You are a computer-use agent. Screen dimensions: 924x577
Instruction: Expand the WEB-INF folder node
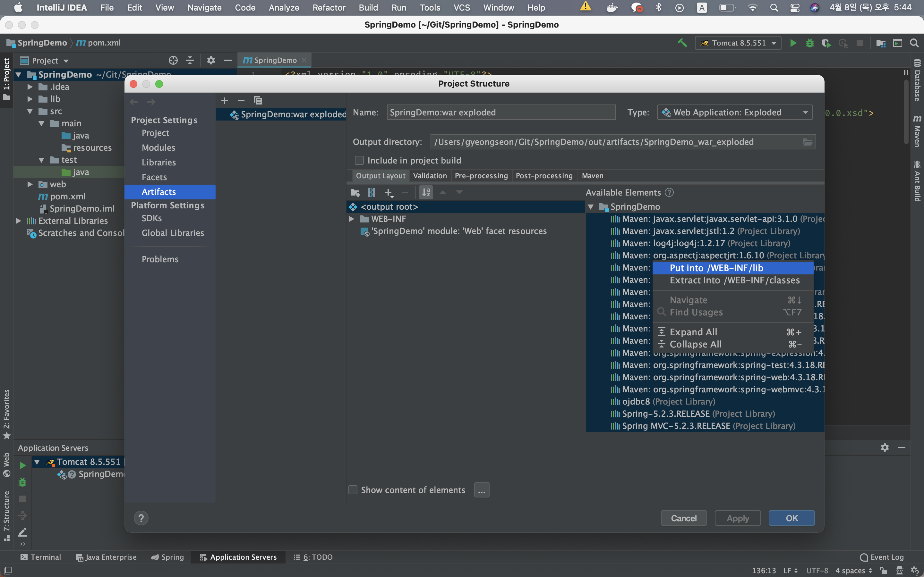pyautogui.click(x=351, y=219)
